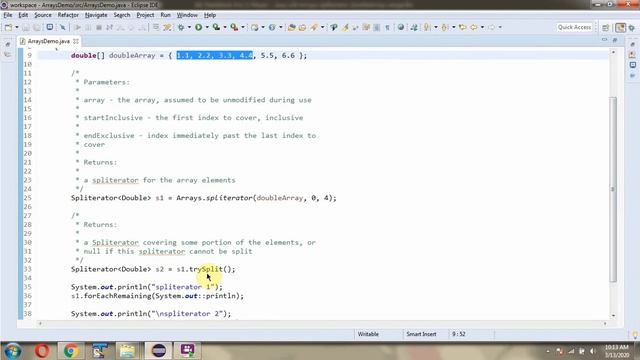Click the Last Edit Location icon
Viewport: 640px width, 360px height.
462,27
